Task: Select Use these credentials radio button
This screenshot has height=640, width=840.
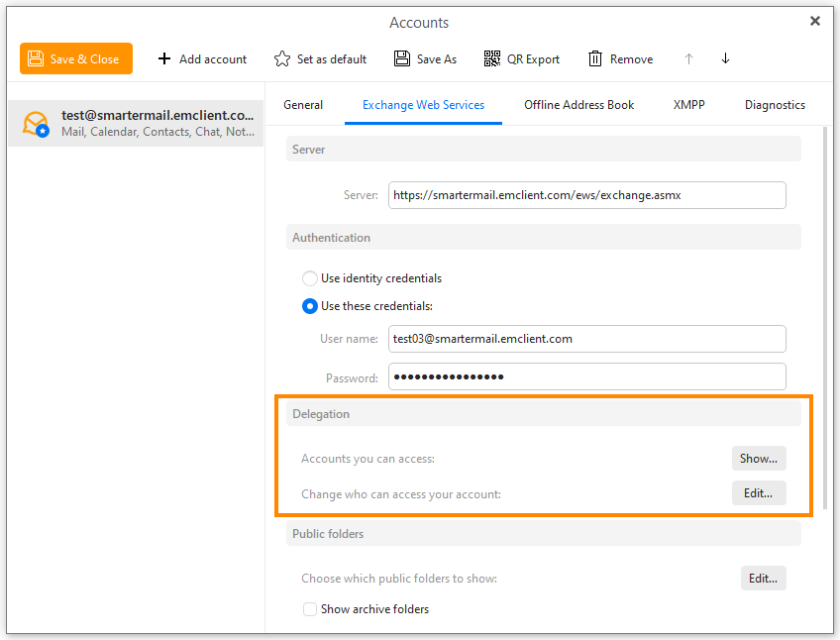Action: (x=310, y=306)
